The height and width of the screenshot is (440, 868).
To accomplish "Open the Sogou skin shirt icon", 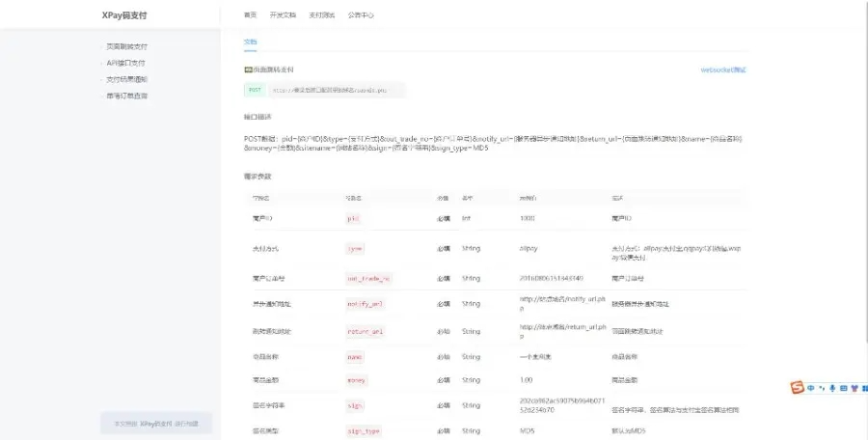I will tap(854, 388).
